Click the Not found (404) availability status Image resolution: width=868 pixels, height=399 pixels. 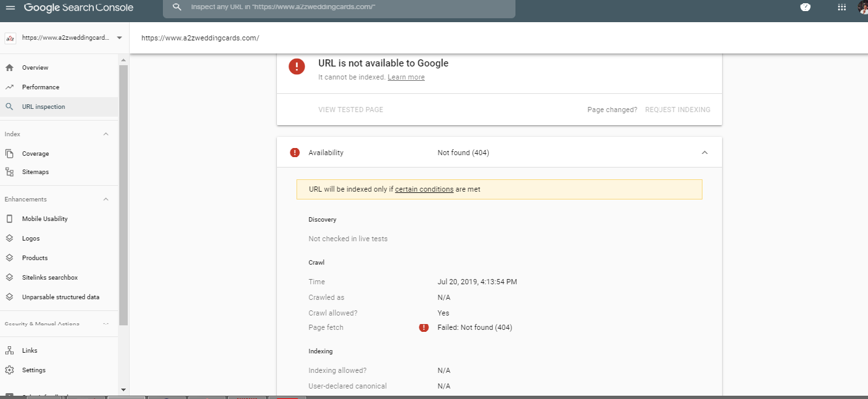pos(463,153)
